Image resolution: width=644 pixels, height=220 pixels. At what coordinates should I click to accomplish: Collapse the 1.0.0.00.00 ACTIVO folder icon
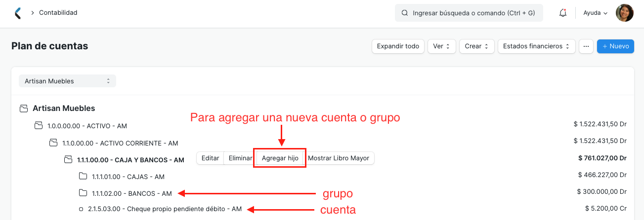coord(38,126)
